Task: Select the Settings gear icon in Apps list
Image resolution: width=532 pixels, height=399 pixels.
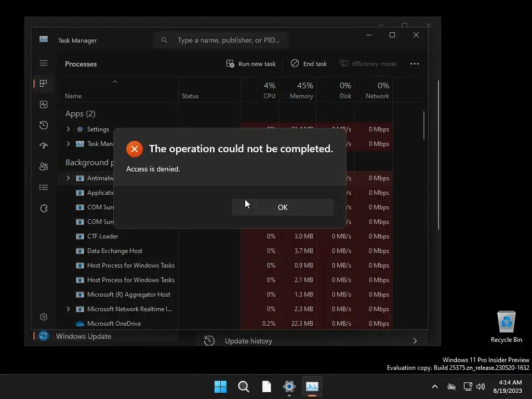Action: coord(79,129)
